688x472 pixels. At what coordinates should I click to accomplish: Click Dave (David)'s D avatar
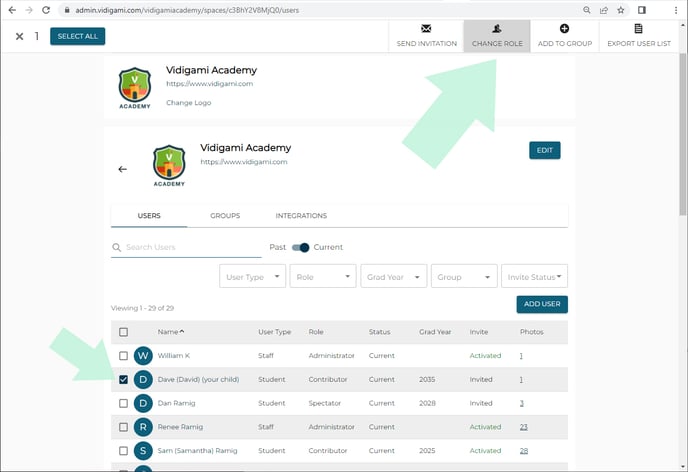click(x=143, y=379)
